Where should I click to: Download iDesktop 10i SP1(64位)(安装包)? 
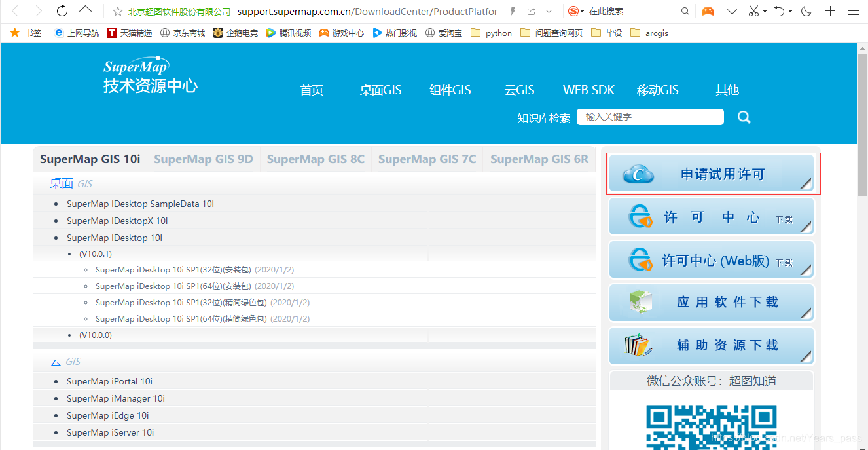coord(173,286)
